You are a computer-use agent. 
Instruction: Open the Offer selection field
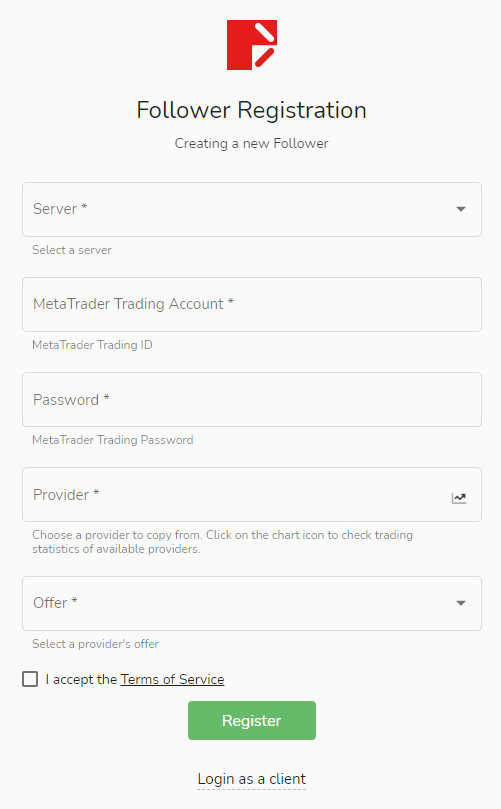click(x=252, y=604)
